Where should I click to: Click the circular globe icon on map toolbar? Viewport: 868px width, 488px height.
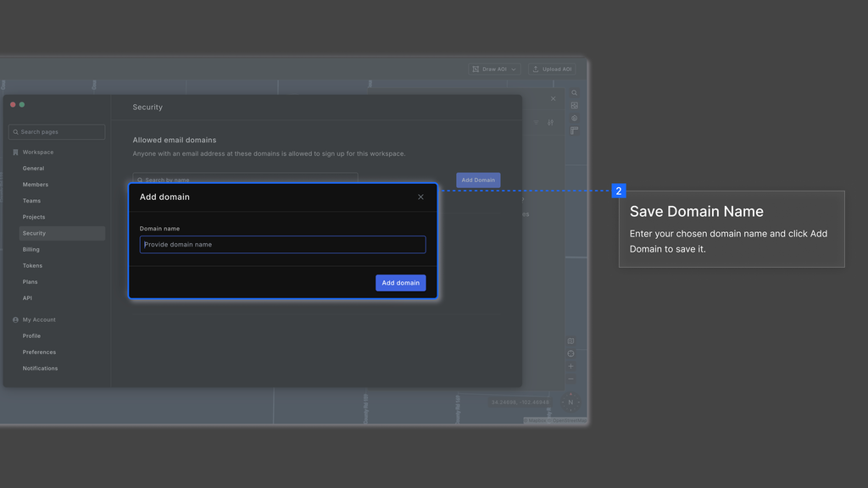coord(574,119)
